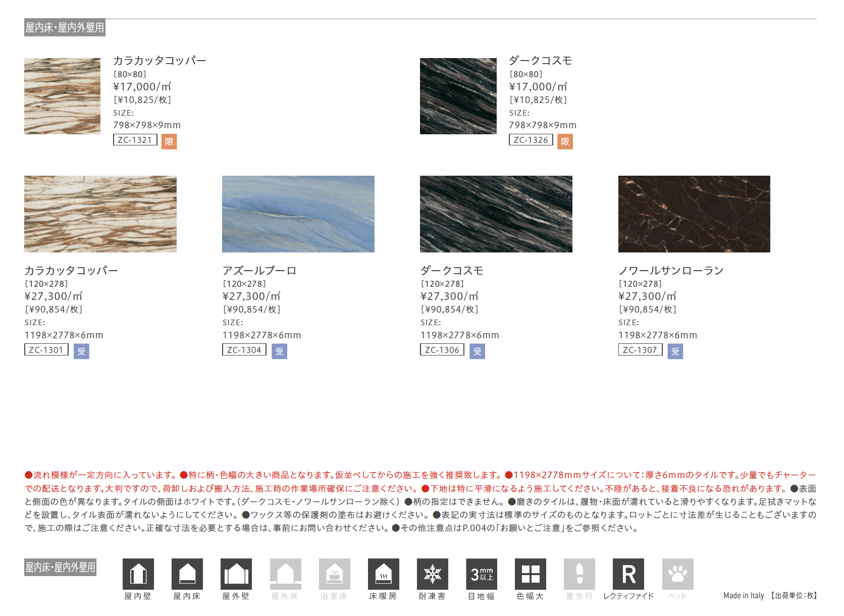Image resolution: width=844 pixels, height=616 pixels.
Task: Click the blue 受 badge beside ZC-1304
Action: tap(279, 351)
